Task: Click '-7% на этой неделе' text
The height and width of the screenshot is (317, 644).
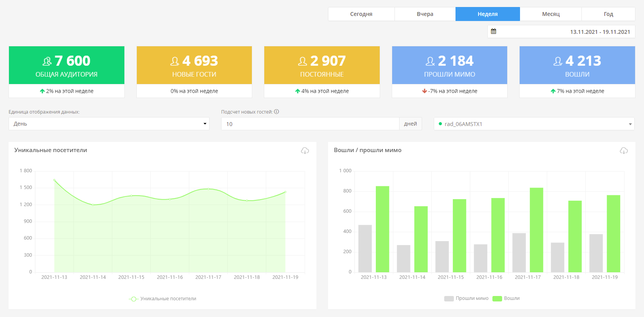Action: tap(453, 91)
